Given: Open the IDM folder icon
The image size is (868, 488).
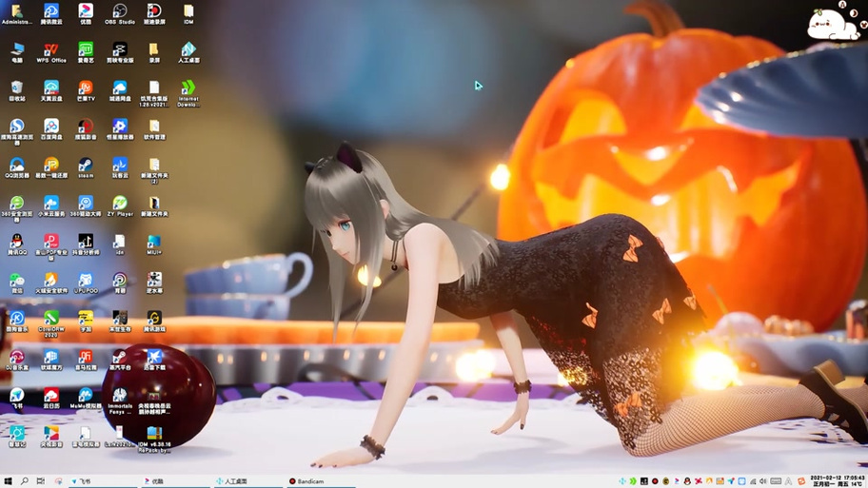Looking at the screenshot, I should 188,14.
